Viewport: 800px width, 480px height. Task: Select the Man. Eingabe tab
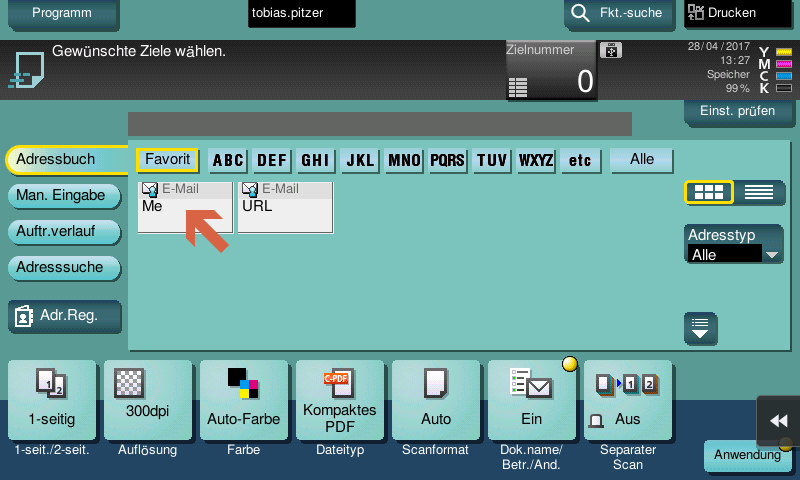(62, 195)
